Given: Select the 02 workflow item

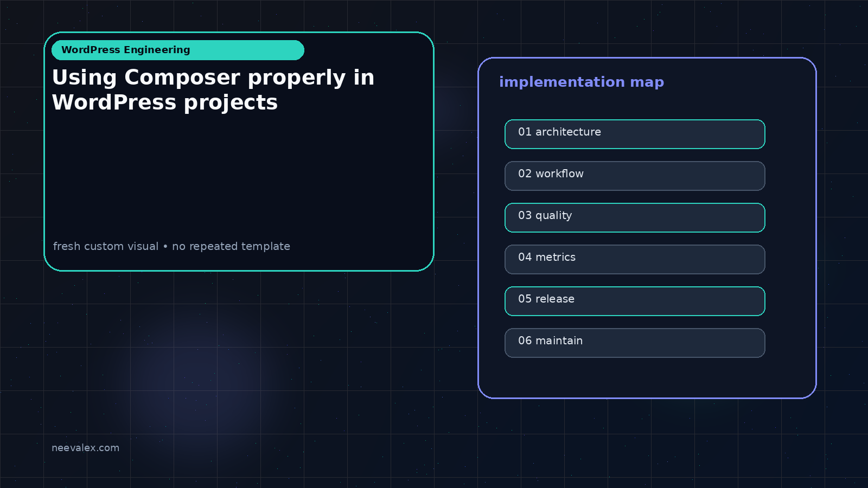Looking at the screenshot, I should coord(635,176).
